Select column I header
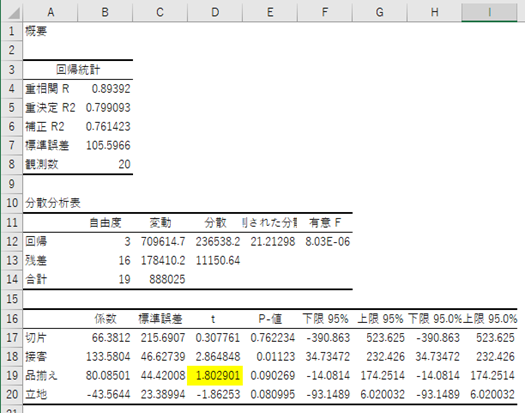The image size is (525, 413). coord(489,12)
